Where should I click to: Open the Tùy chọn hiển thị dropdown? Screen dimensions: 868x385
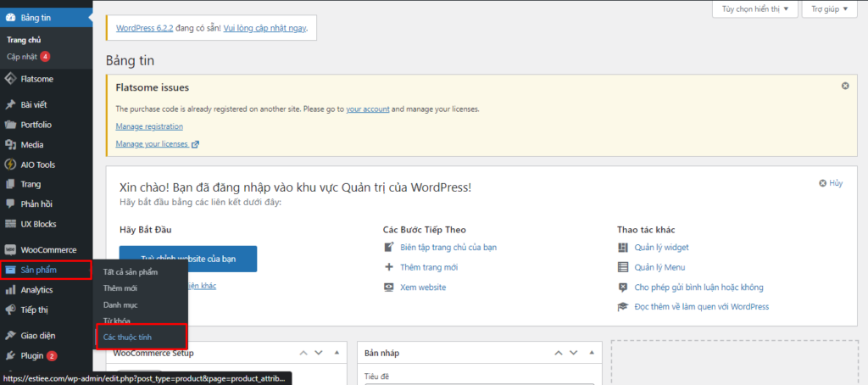[x=755, y=9]
